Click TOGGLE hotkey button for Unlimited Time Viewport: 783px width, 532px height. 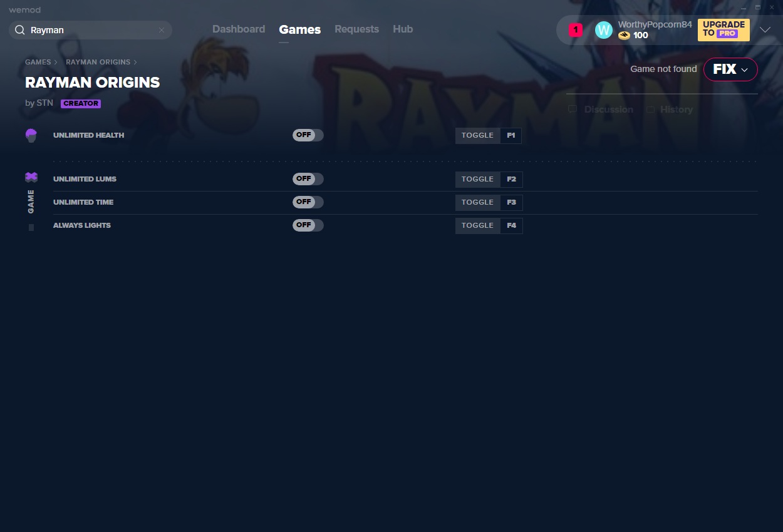(477, 203)
